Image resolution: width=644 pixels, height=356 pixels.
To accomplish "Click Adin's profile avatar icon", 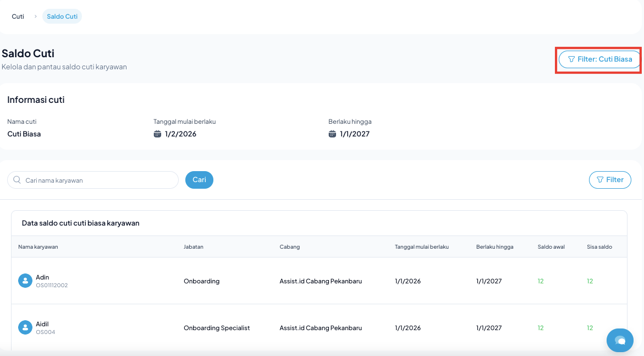I will point(25,281).
